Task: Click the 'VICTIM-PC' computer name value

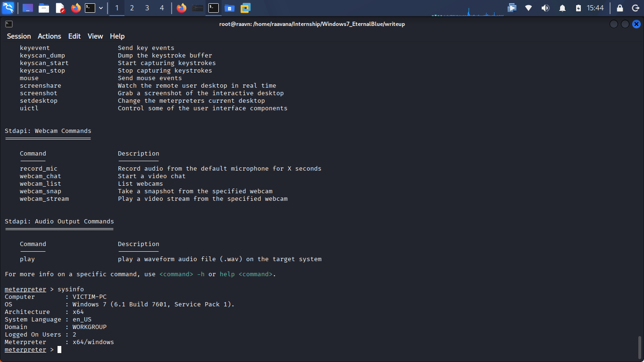Action: 90,297
